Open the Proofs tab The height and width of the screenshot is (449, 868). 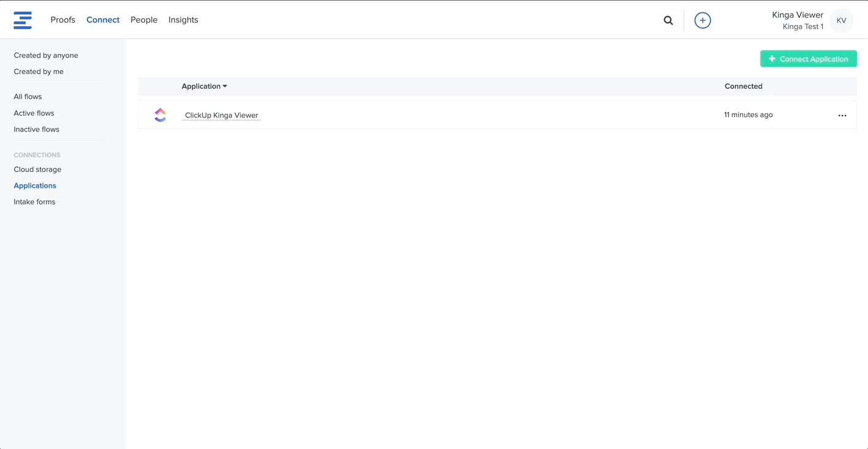click(62, 20)
